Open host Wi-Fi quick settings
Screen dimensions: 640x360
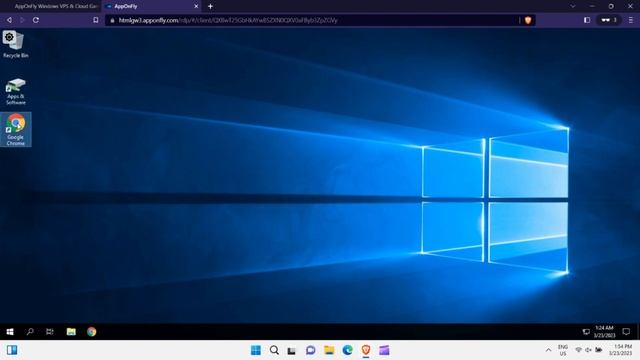point(578,350)
